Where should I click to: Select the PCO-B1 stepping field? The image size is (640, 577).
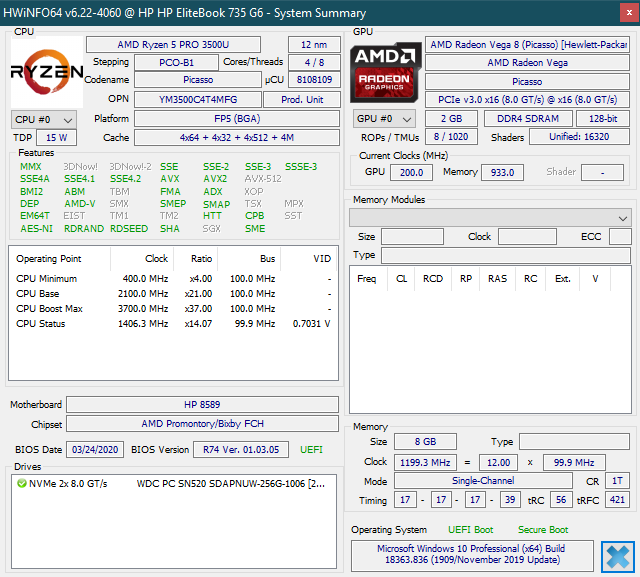176,63
